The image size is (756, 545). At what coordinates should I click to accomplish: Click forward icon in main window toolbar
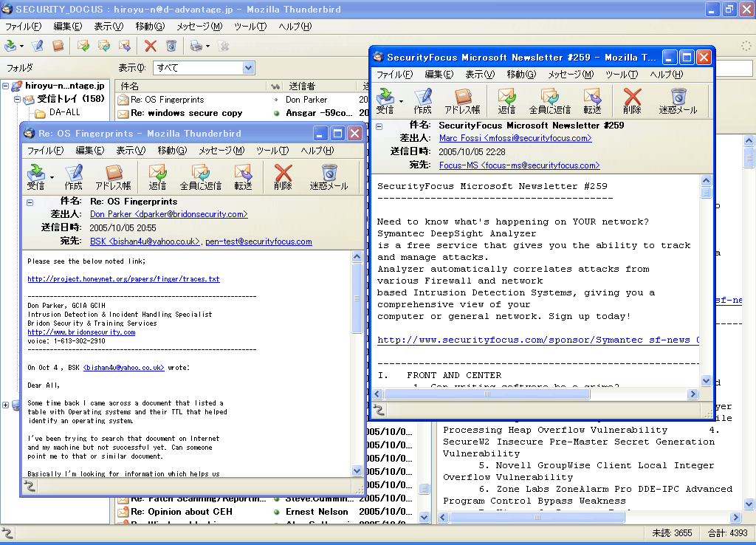[125, 46]
